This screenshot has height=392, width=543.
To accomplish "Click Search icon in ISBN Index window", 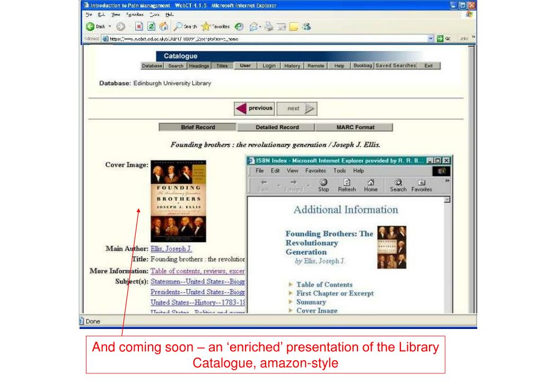I will [398, 185].
